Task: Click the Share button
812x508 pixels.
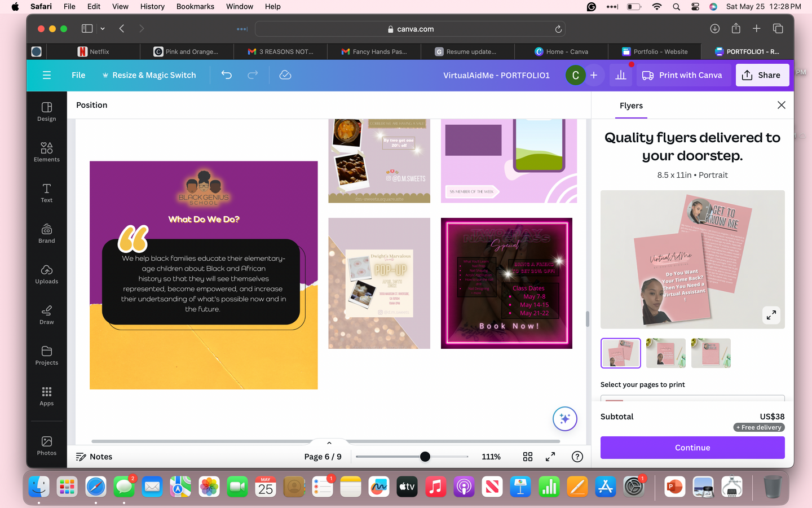Action: [762, 75]
